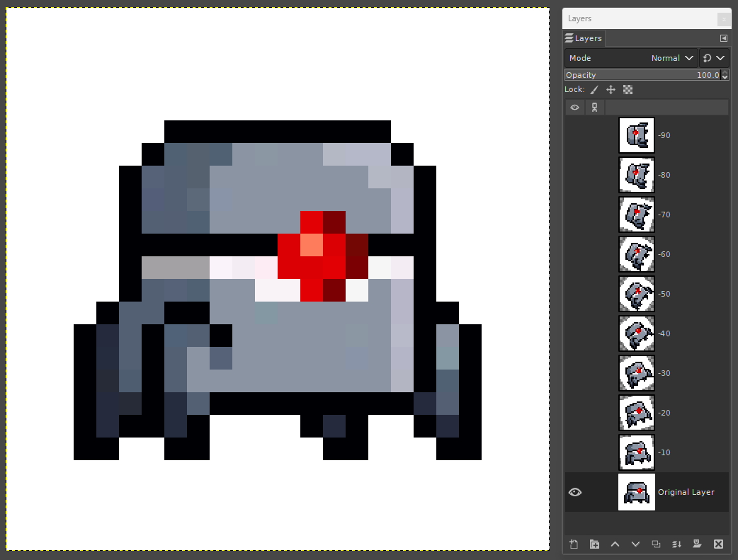Image resolution: width=738 pixels, height=560 pixels.
Task: Select the -40 layer thumbnail
Action: coord(636,333)
